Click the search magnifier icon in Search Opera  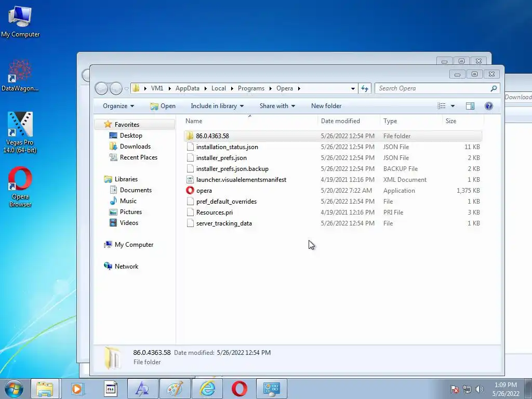[494, 88]
